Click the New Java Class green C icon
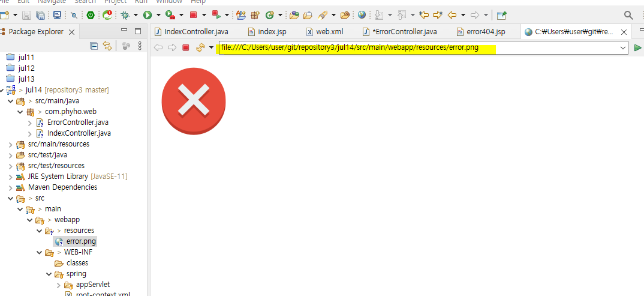 269,15
